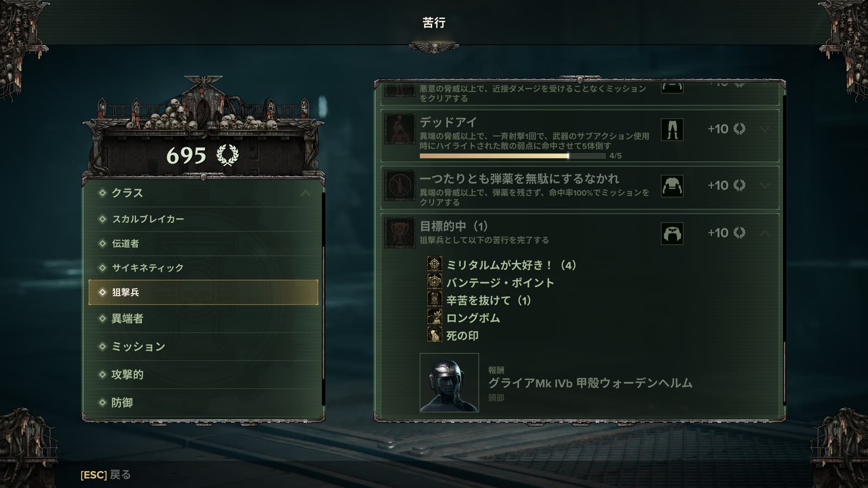Select the スカルブレイカー class
Image resolution: width=868 pixels, height=488 pixels.
point(203,219)
